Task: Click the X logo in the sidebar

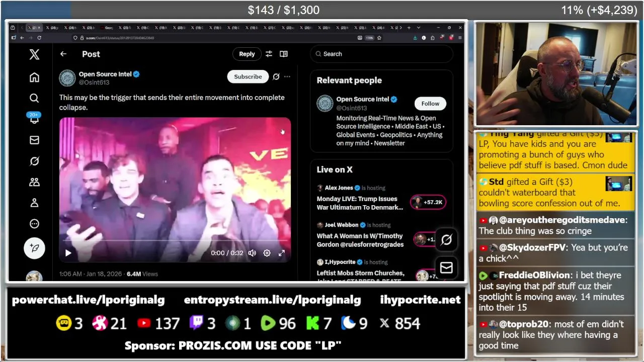Action: [34, 54]
